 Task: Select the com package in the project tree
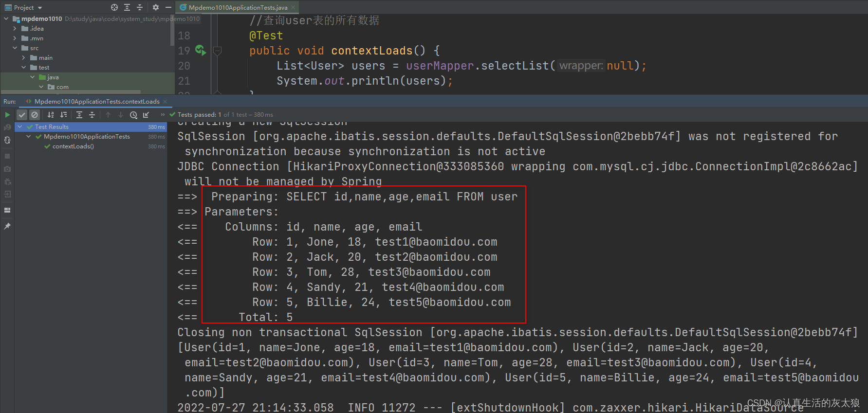click(x=62, y=87)
